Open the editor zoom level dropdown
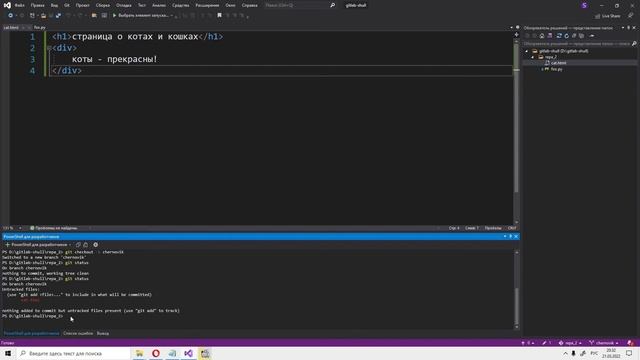The width and height of the screenshot is (640, 360). 20,228
